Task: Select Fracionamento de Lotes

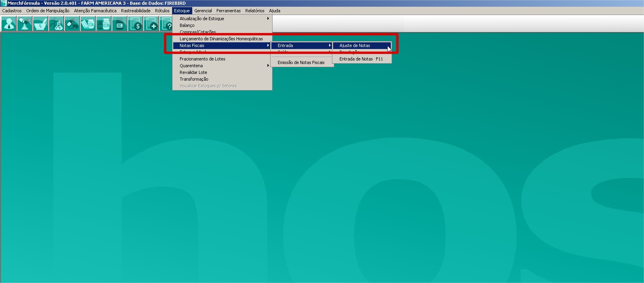Action: click(203, 59)
